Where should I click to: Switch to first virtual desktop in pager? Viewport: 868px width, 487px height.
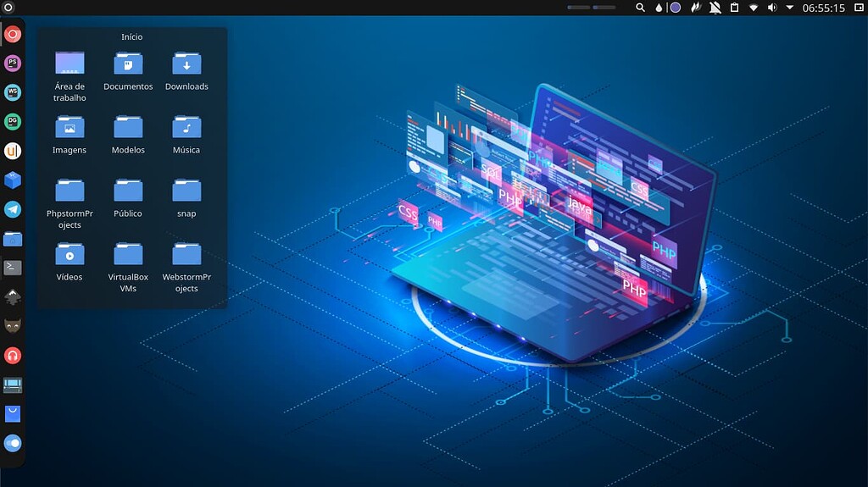[x=578, y=8]
